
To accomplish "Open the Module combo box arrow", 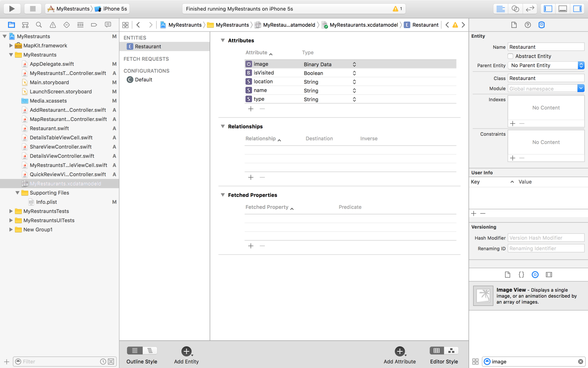I will click(581, 88).
